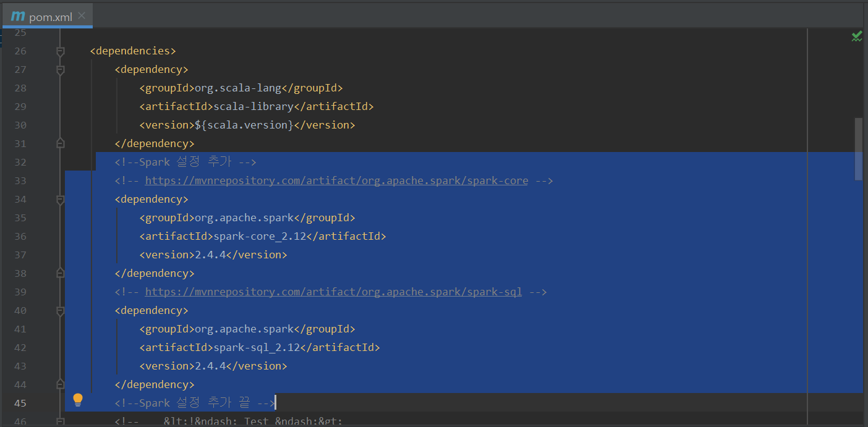
Task: Click line number 37 in the gutter
Action: [20, 255]
